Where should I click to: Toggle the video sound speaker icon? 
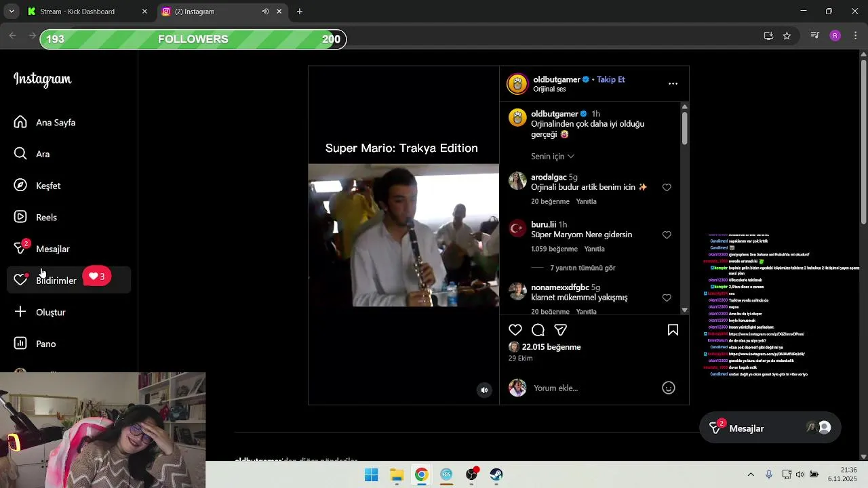484,390
